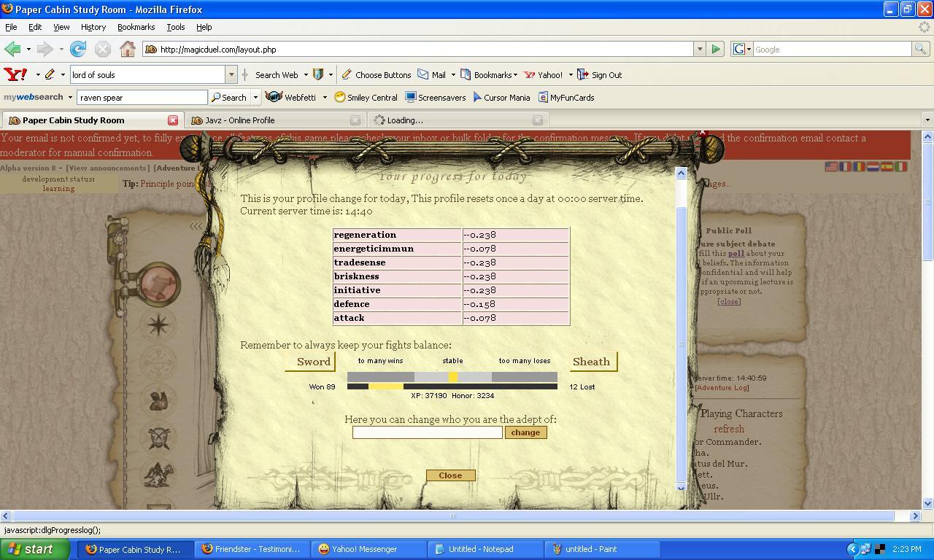
Task: Click the refresh link under Playing Characters
Action: point(729,429)
